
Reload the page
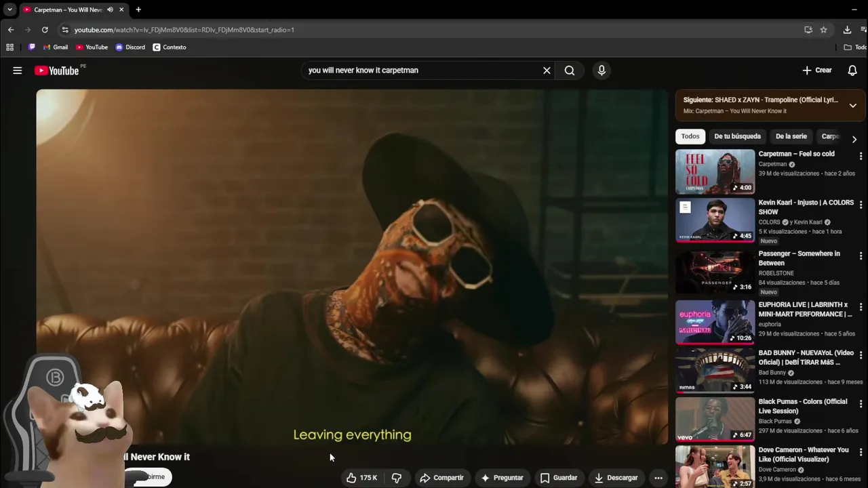(45, 30)
